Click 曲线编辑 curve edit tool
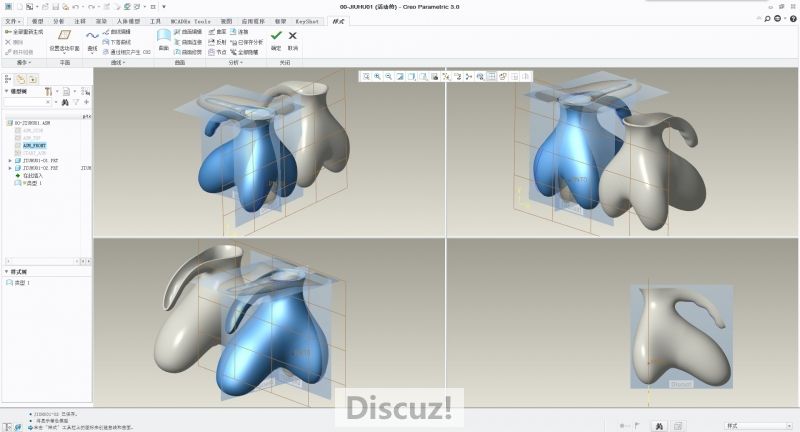The width and height of the screenshot is (800, 432). point(117,32)
